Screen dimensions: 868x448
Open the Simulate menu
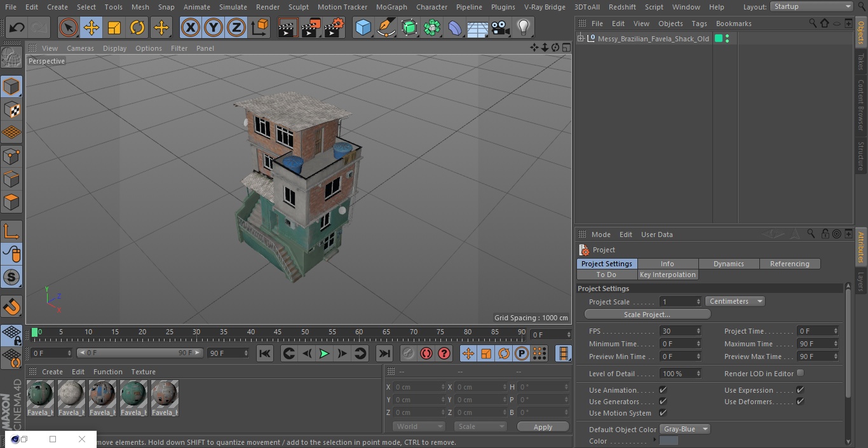click(233, 7)
